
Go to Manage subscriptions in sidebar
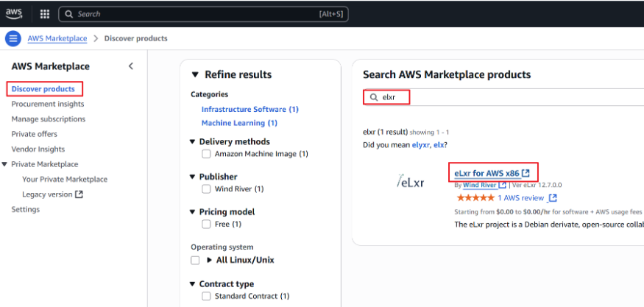(x=49, y=119)
